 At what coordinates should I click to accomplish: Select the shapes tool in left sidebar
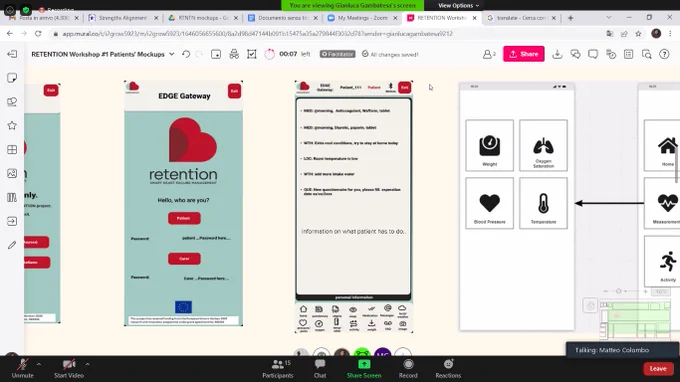pyautogui.click(x=12, y=102)
